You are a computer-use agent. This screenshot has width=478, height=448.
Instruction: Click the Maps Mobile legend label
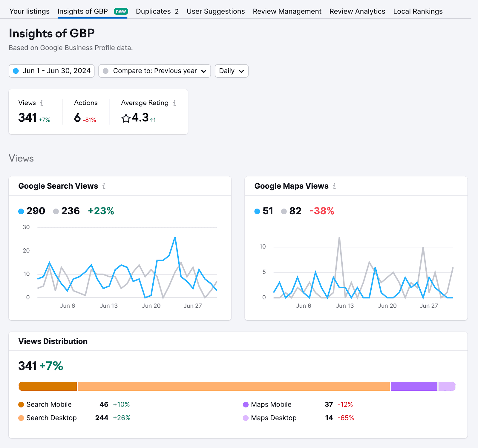tap(271, 404)
